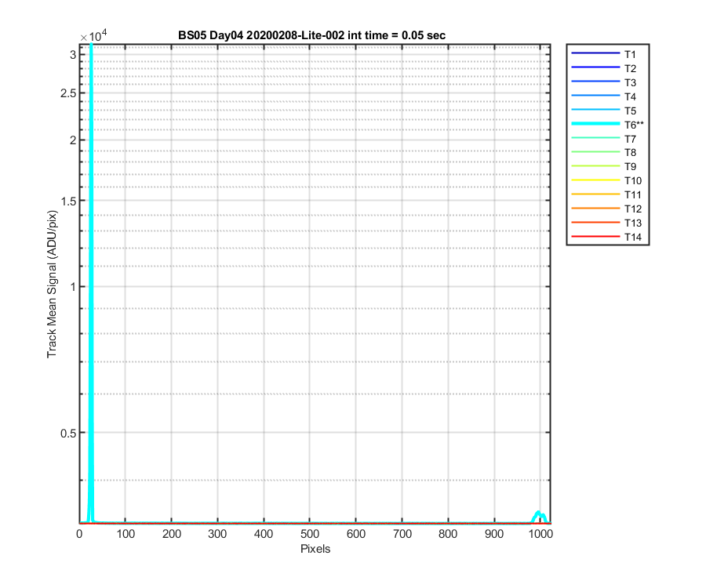Screen dimensions: 706x588
Task: Click the T11 legend label
Action: coord(632,194)
